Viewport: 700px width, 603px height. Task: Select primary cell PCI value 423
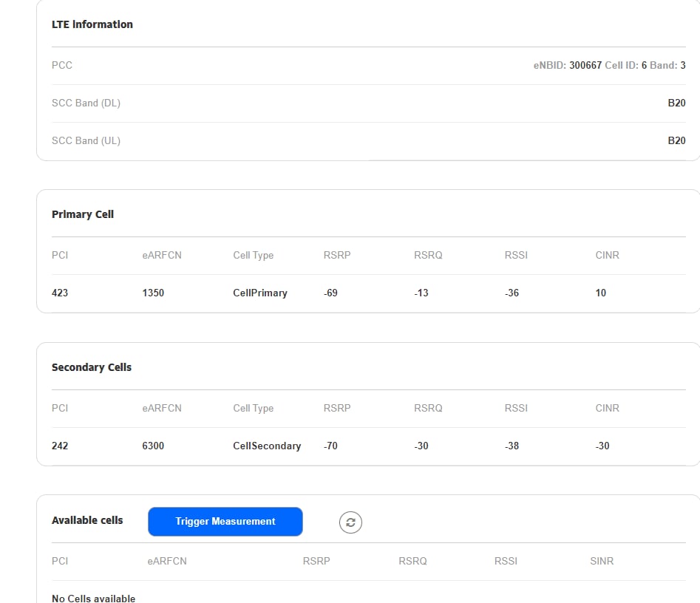click(60, 293)
